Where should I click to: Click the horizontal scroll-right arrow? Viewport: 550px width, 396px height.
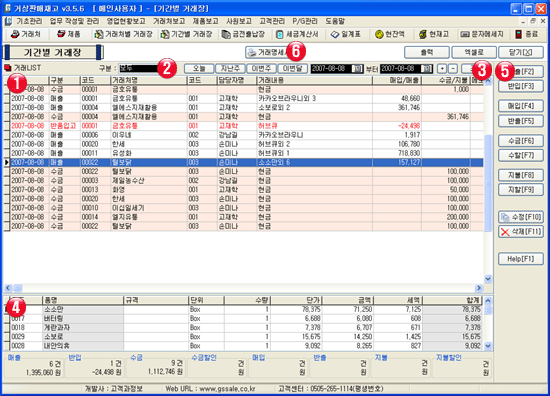pos(479,288)
